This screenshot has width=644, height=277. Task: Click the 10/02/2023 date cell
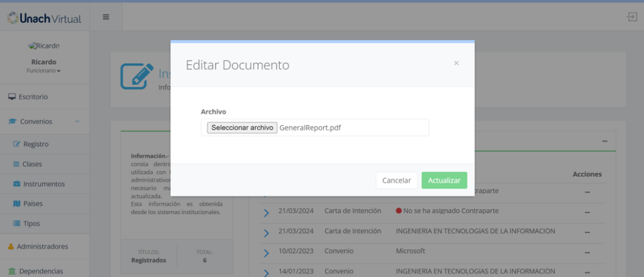296,251
